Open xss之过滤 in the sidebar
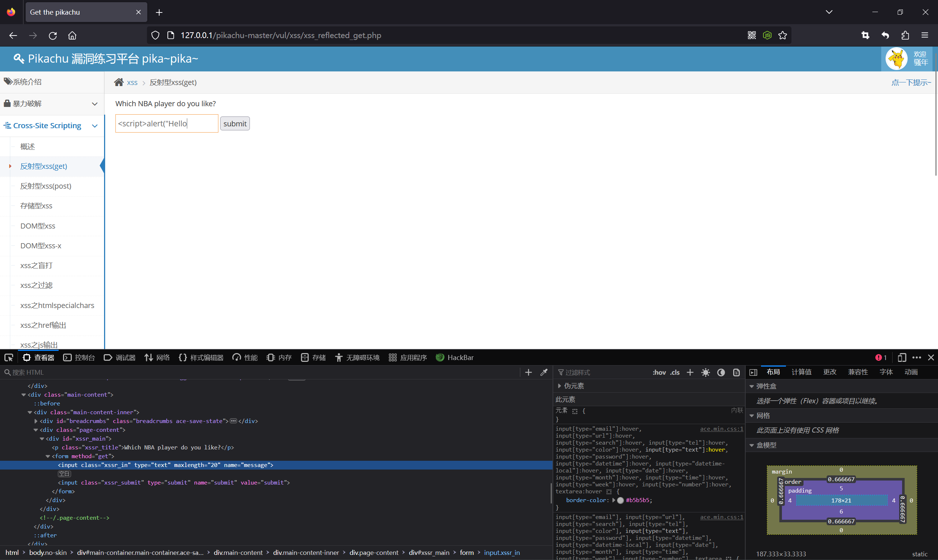The image size is (938, 560). click(36, 285)
